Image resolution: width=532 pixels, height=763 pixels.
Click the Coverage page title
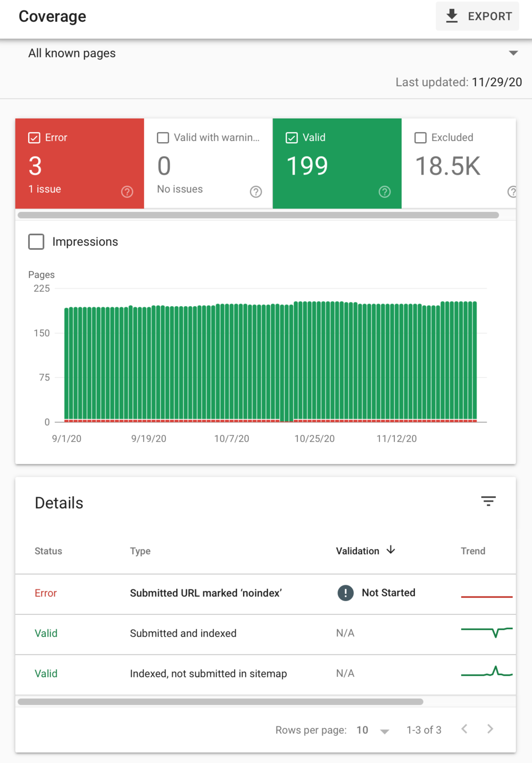click(52, 17)
